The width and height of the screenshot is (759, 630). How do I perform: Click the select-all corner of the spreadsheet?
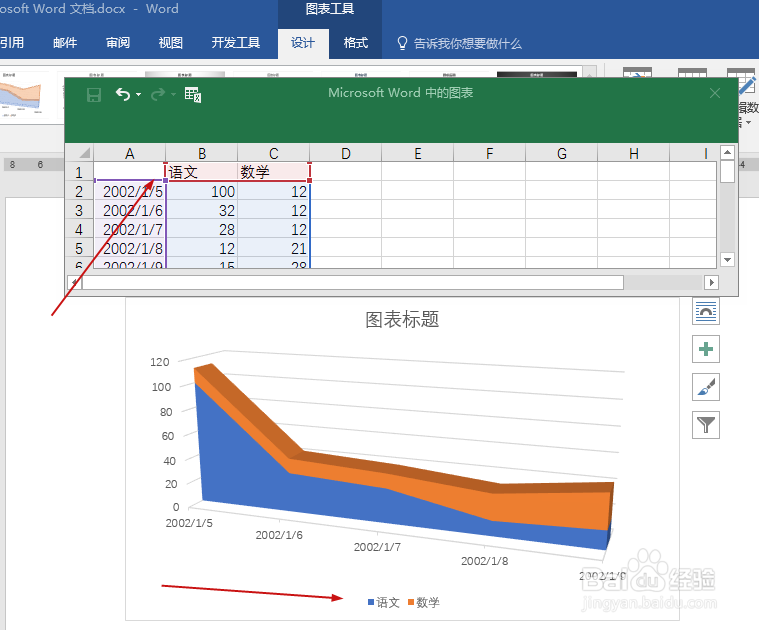tap(80, 153)
